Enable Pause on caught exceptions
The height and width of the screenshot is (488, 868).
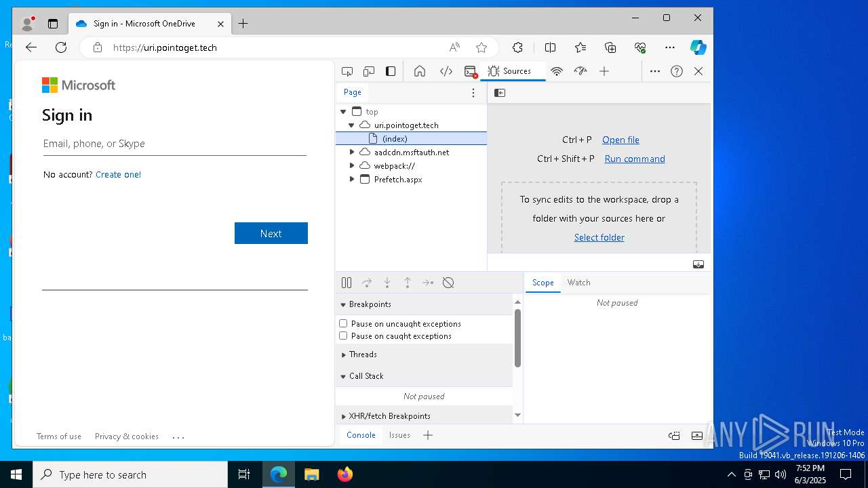tap(343, 336)
